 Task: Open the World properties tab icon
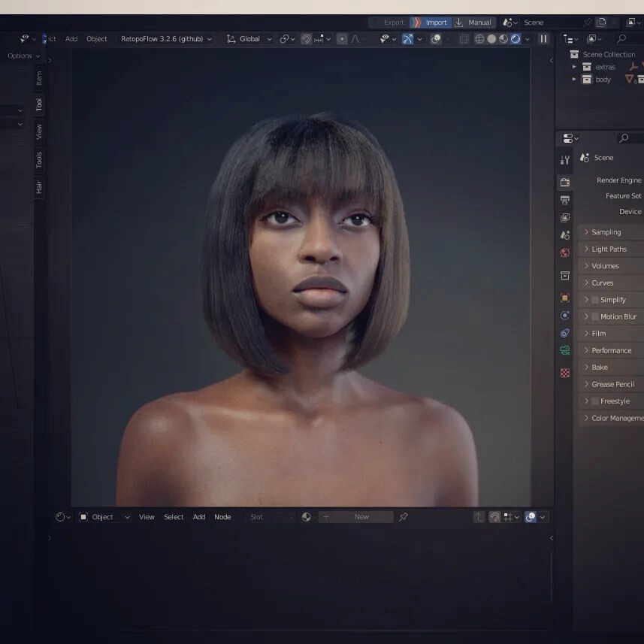point(565,252)
